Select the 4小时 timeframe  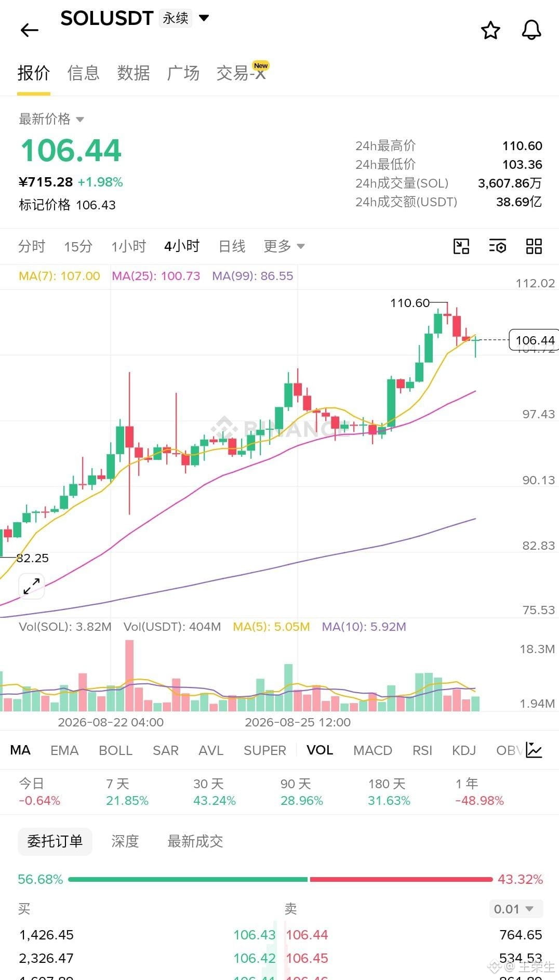tap(182, 246)
